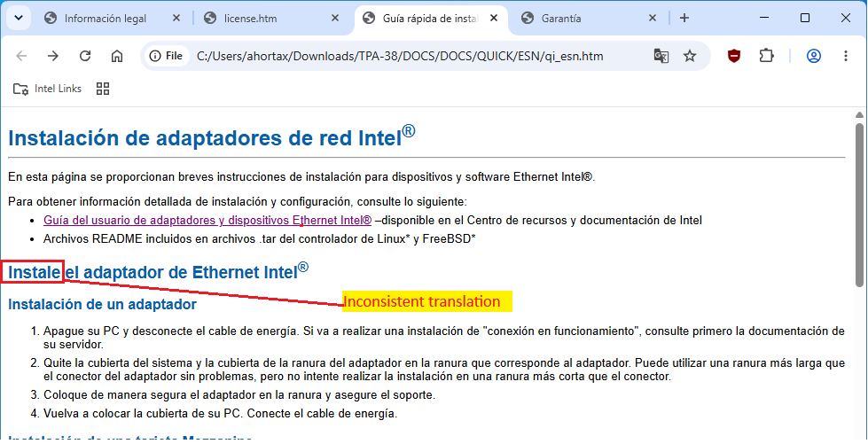Viewport: 868px width, 444px height.
Task: Open the Guía del usuario de adaptadores link
Action: [207, 221]
